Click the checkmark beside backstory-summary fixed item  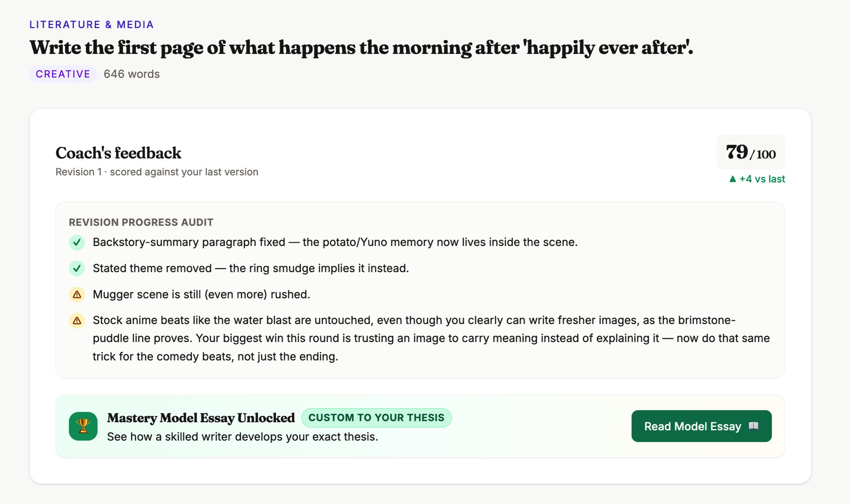coord(77,242)
